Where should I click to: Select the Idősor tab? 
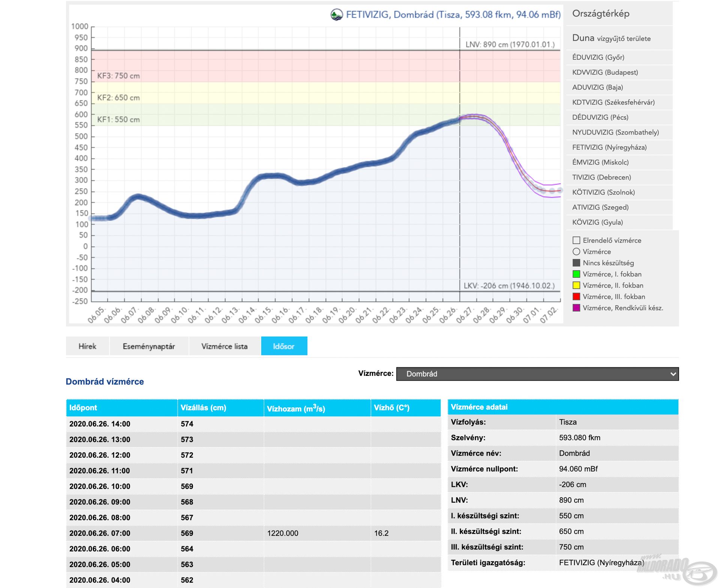point(284,346)
